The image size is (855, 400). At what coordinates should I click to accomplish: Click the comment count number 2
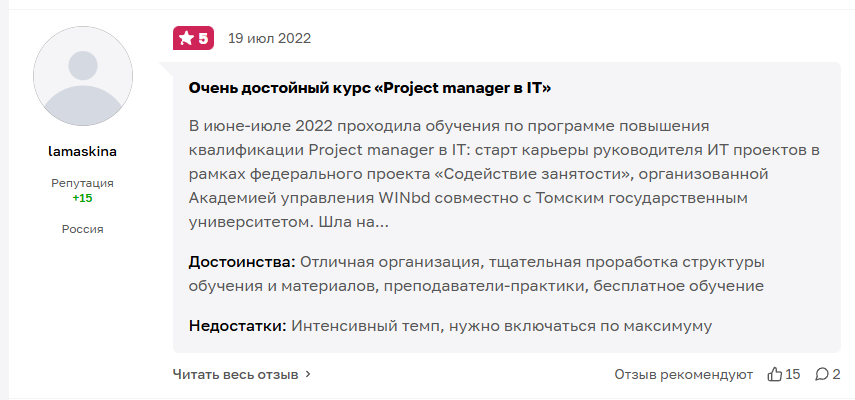(837, 374)
